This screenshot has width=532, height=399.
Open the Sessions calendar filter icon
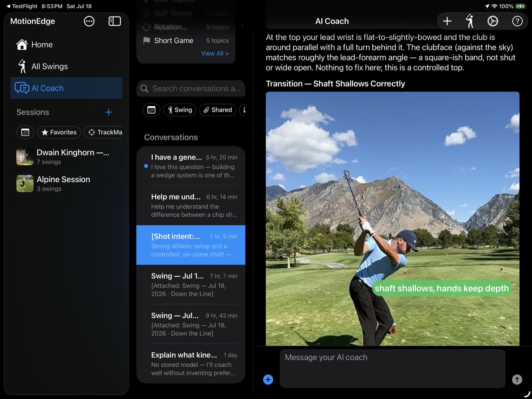(25, 132)
